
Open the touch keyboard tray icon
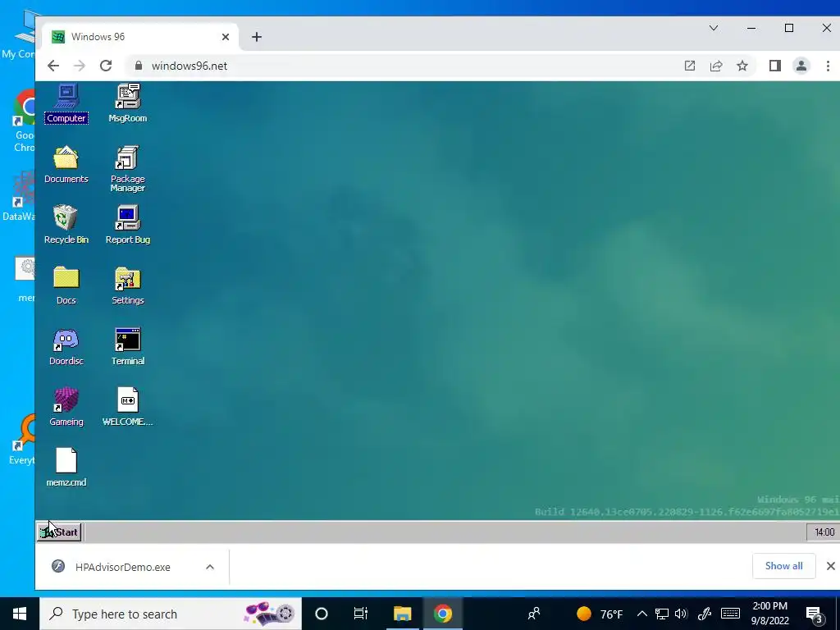pos(730,614)
